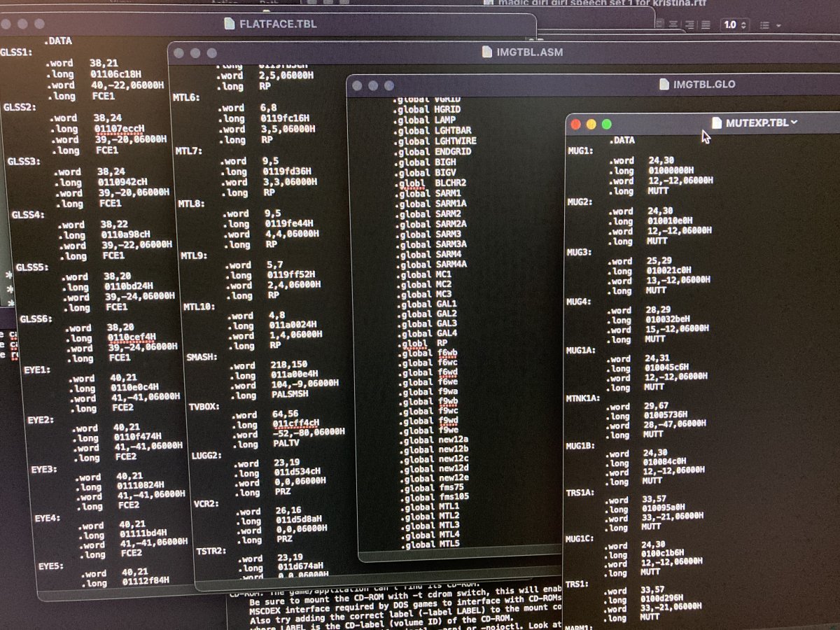Open the list bullets and numbering menu
Viewport: 840px width, 630px height.
point(770,25)
